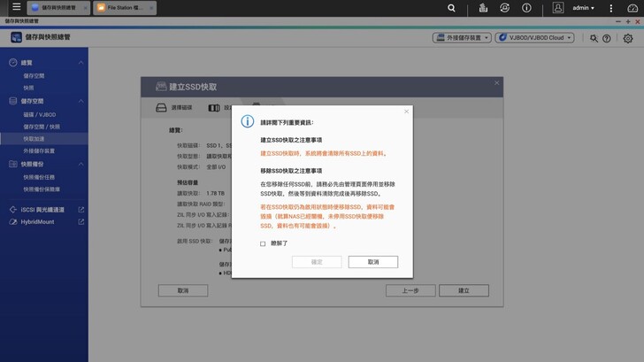Click the three-dot more options icon

pyautogui.click(x=610, y=8)
